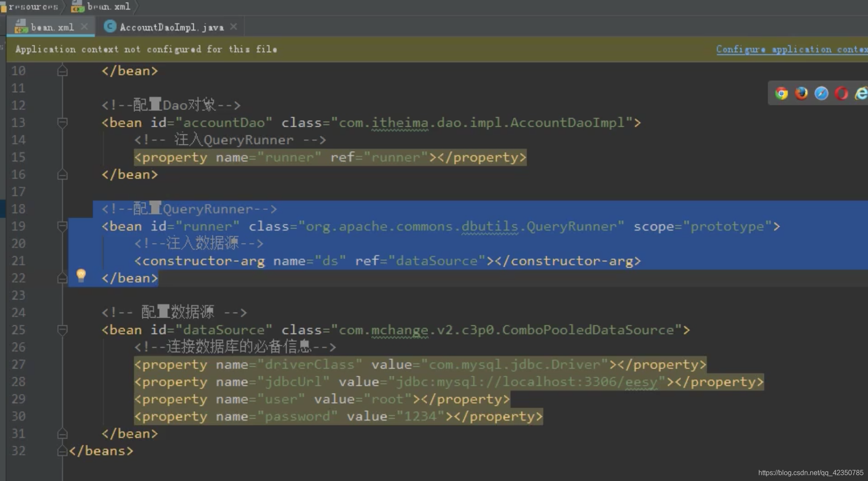Close the bean.xml tab
868x481 pixels.
point(84,27)
